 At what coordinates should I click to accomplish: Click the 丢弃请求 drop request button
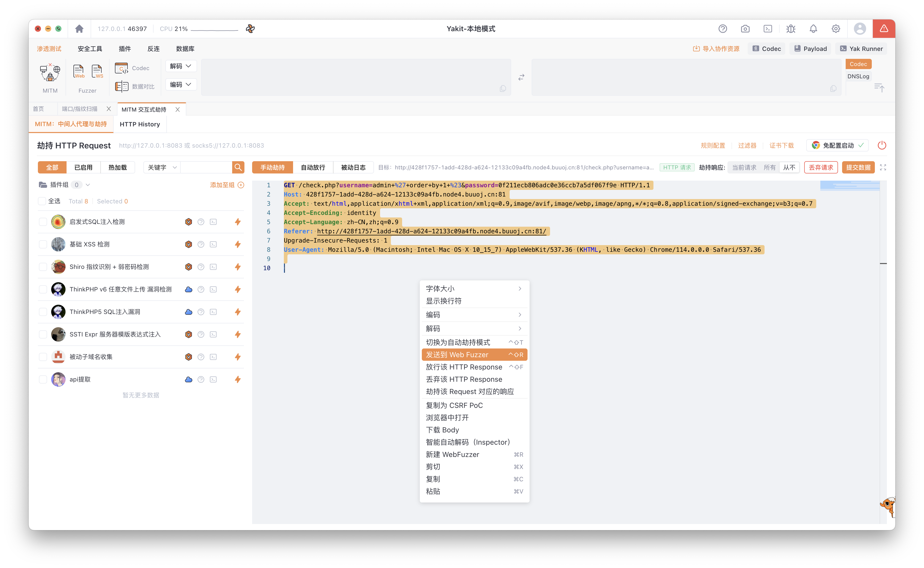point(821,167)
